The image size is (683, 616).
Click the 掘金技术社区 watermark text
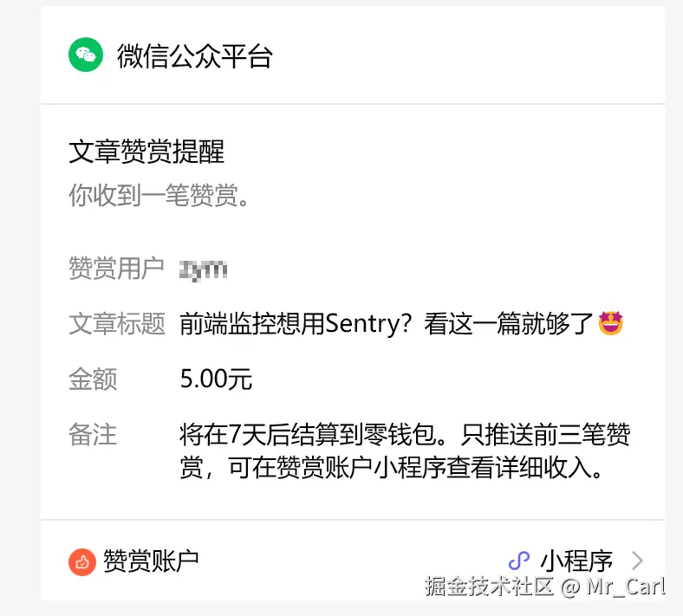(x=489, y=587)
